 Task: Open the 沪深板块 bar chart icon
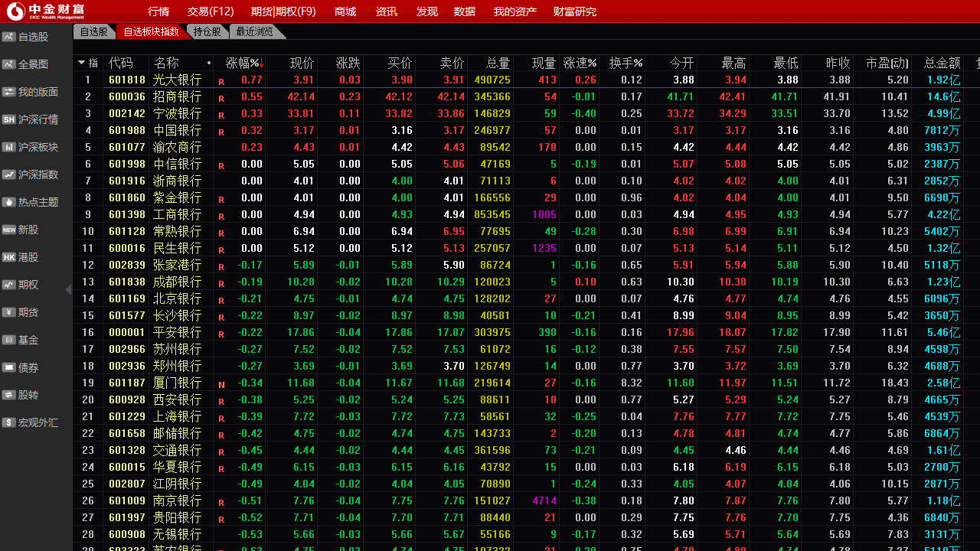pyautogui.click(x=9, y=147)
